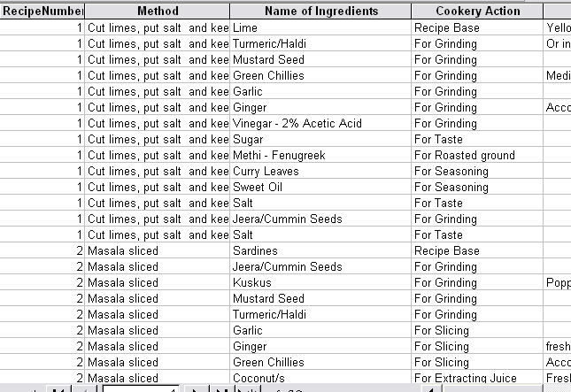Click the Methi - Fenugreek ingredient cell

pos(320,156)
